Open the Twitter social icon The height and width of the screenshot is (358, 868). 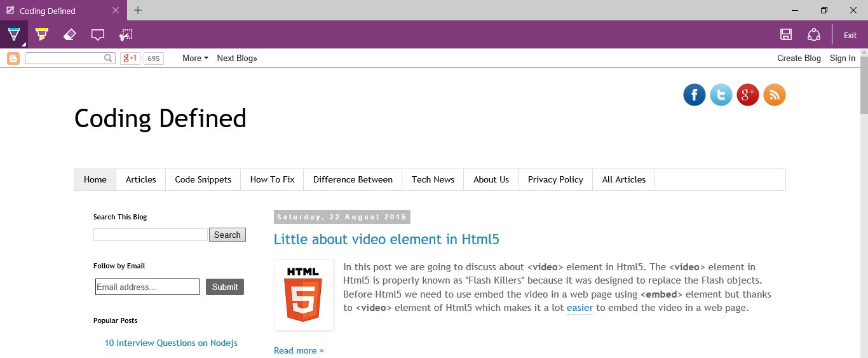pos(721,95)
